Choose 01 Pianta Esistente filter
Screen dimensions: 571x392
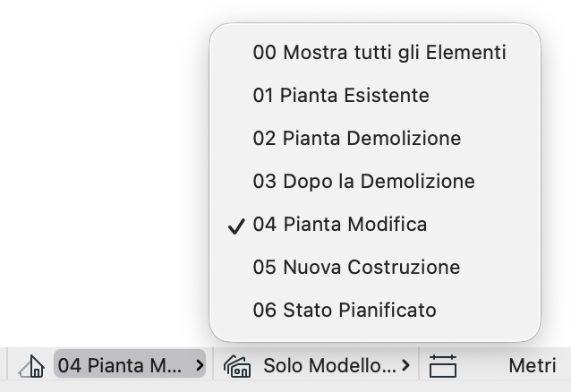(x=375, y=95)
